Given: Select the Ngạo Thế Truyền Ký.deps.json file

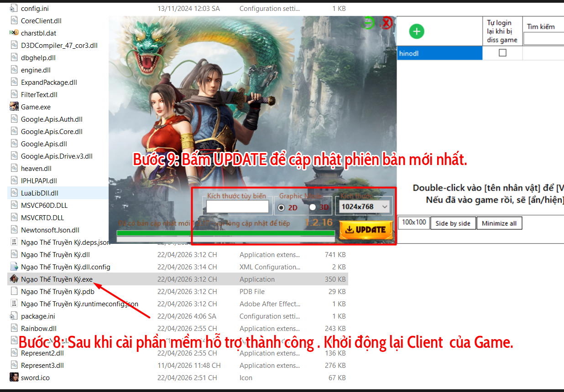Looking at the screenshot, I should tap(66, 242).
